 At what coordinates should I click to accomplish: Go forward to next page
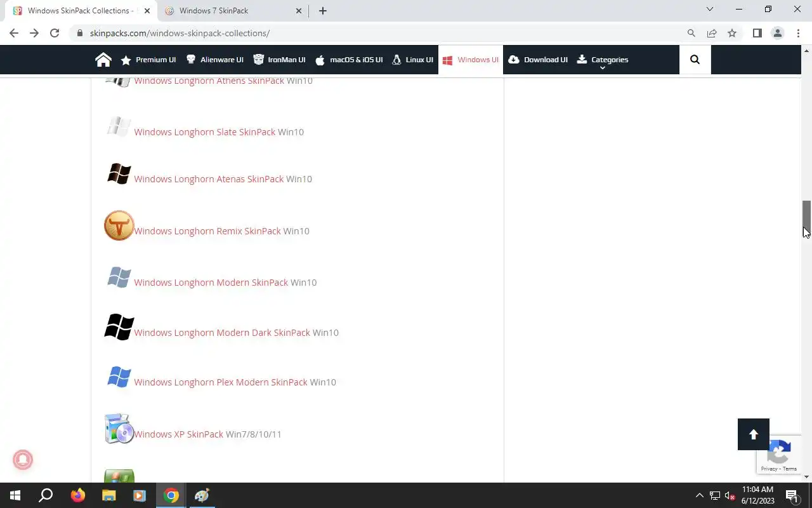pos(34,33)
